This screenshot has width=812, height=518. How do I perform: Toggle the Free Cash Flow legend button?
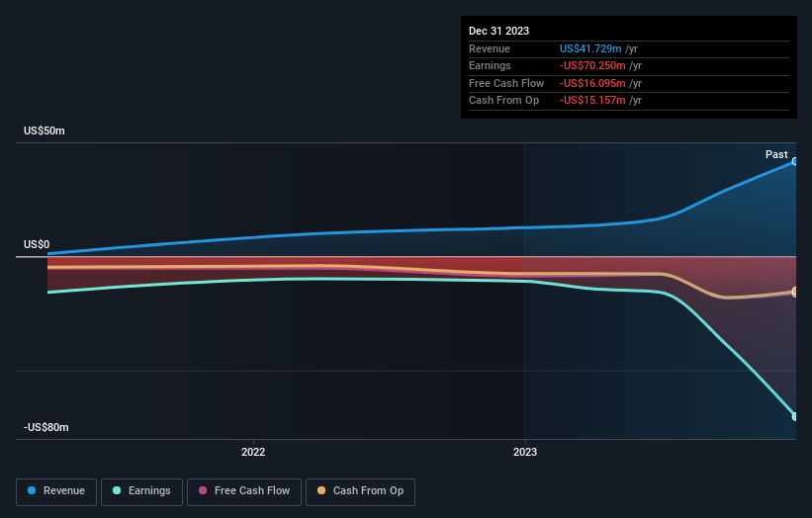pos(244,491)
